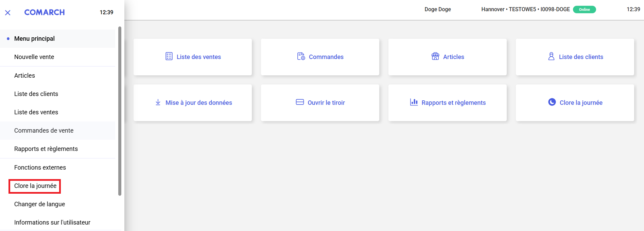Choose Fonctions externes in the sidebar

[40, 168]
